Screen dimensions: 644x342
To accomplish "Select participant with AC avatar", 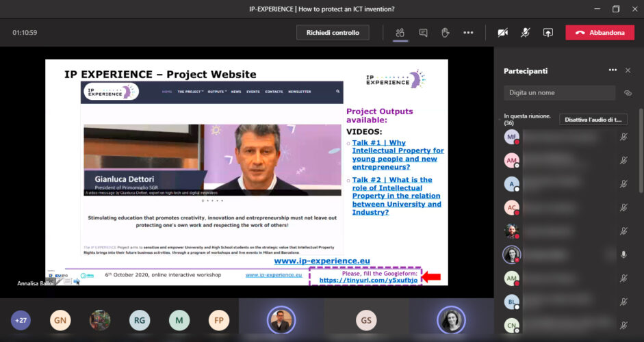I will click(512, 208).
